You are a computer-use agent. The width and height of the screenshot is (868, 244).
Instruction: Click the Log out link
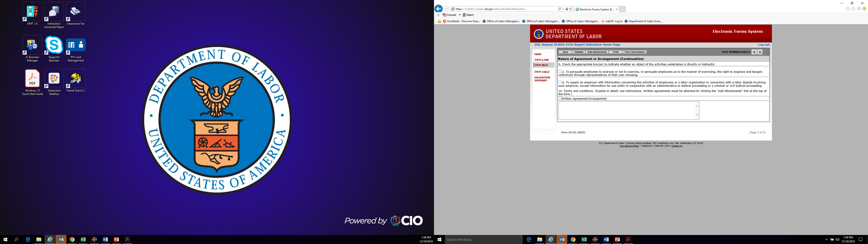(x=764, y=45)
